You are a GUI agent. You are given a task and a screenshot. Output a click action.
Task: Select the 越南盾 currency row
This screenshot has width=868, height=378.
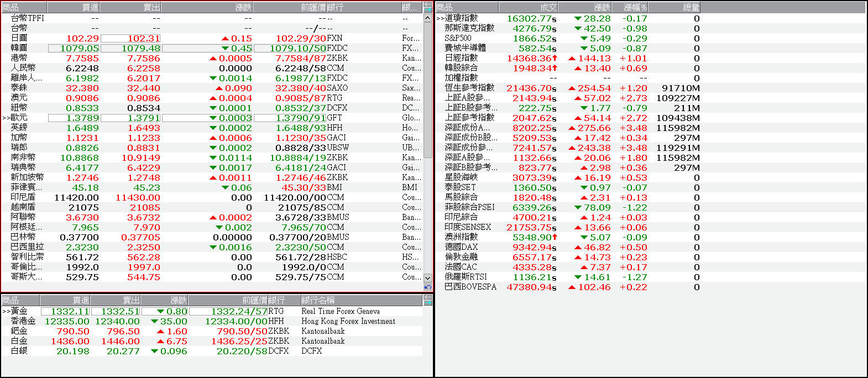212,207
